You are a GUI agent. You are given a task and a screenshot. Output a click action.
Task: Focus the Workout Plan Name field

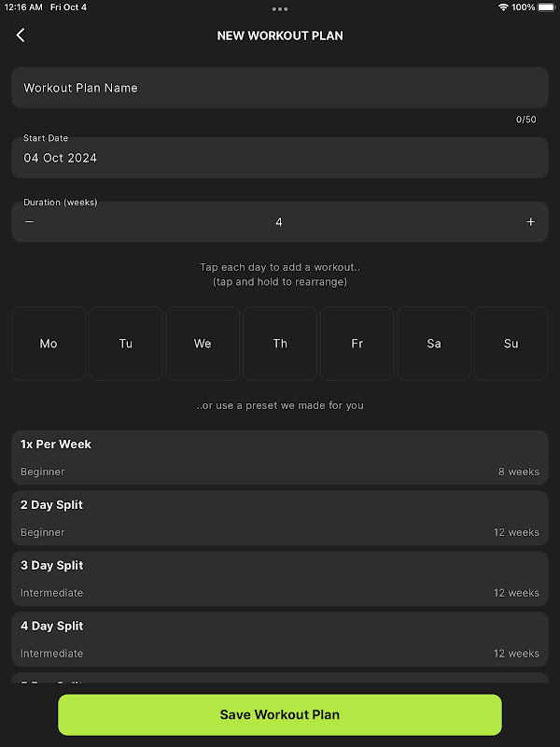pyautogui.click(x=280, y=88)
